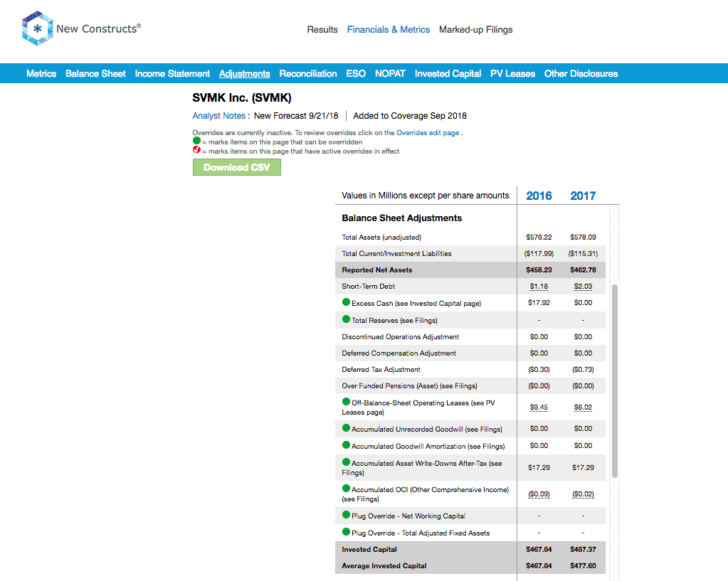Go to the PV Leases section
Viewport: 728px width, 581px height.
(512, 74)
